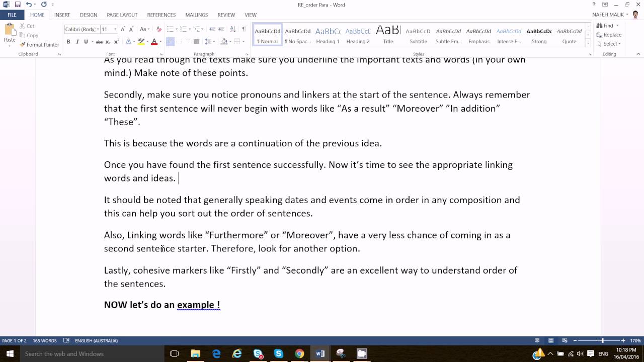
Task: Shrink font size with the small A
Action: coord(132,29)
